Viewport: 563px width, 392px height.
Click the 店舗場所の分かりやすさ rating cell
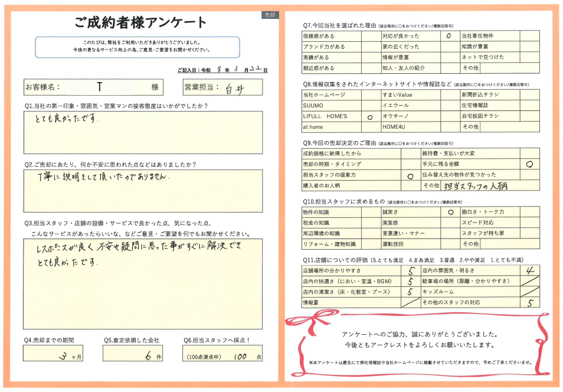click(x=410, y=271)
